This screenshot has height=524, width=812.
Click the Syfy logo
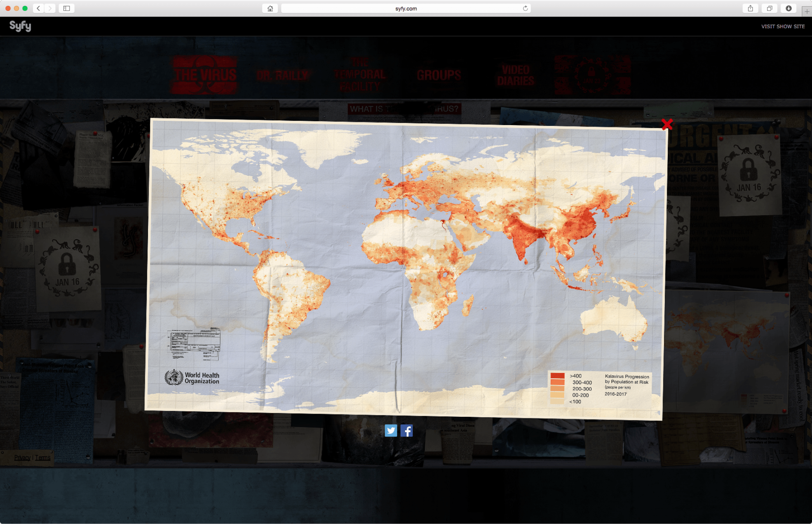(x=20, y=26)
